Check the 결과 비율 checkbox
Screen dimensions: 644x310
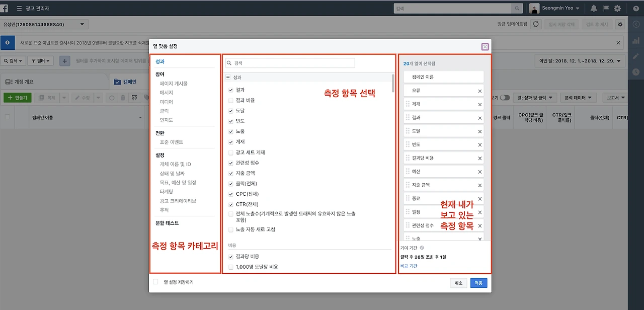[231, 100]
